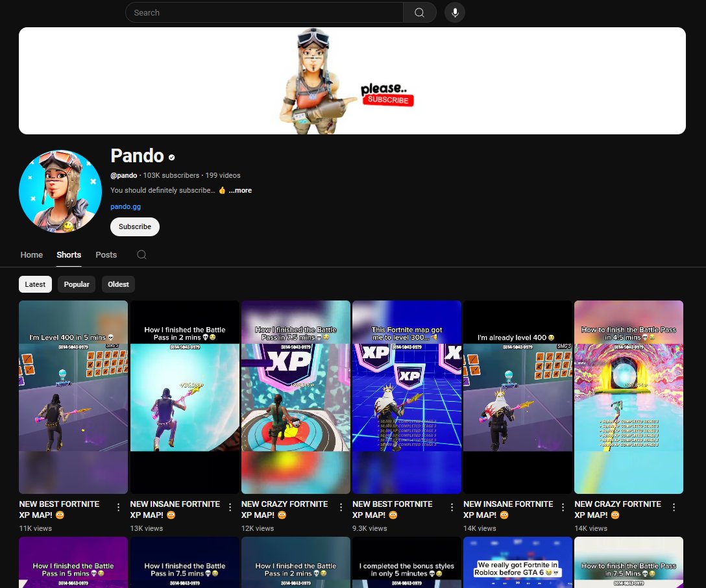Play 'This Fortnite map got me to level 300' short
Screen dimensions: 706x588
point(407,397)
